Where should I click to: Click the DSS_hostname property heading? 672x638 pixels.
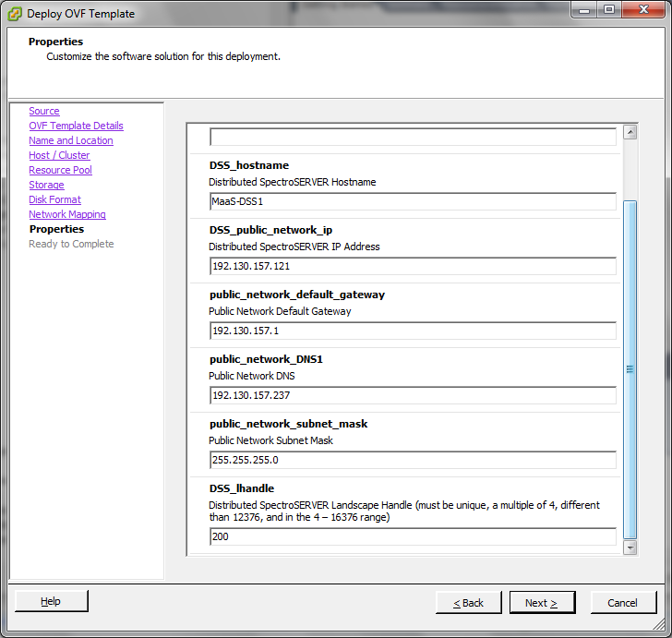tap(249, 165)
